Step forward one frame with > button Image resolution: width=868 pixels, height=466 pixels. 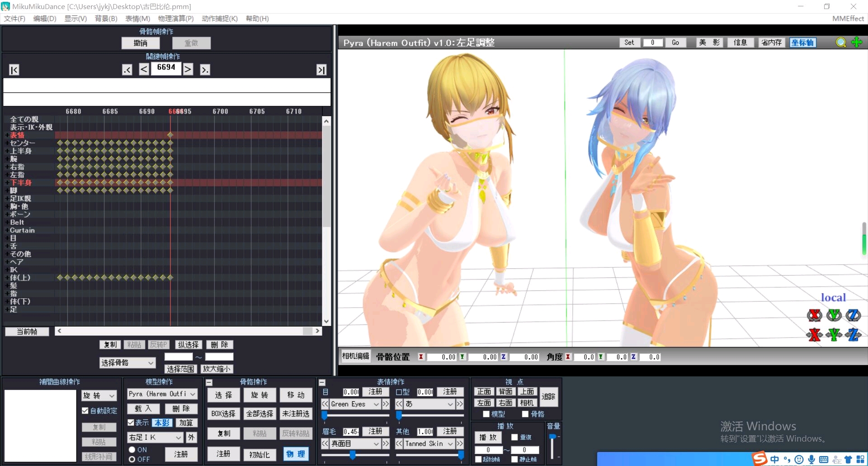[188, 69]
